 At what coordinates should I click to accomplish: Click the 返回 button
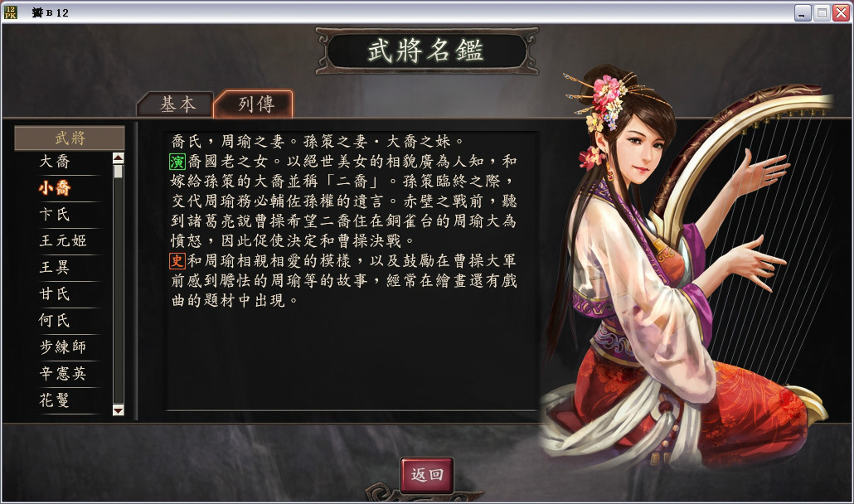coord(427,475)
